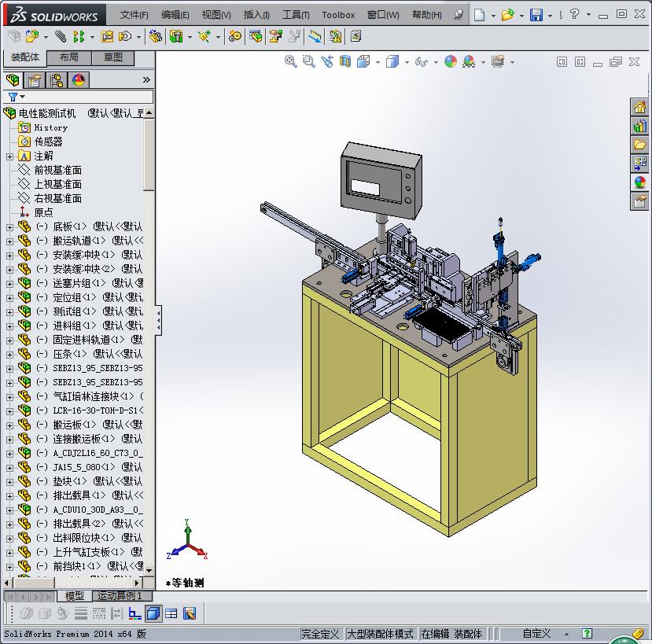This screenshot has height=644, width=652.
Task: Click the Open folder icon in title bar
Action: click(x=507, y=15)
